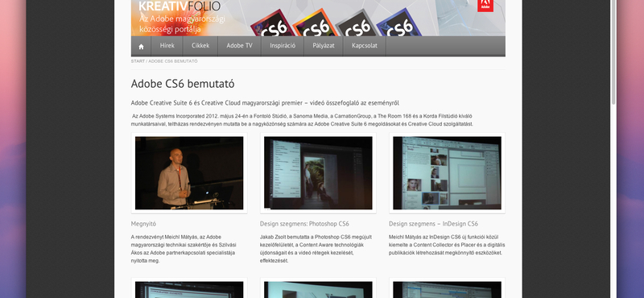Open the Inspiráció menu item
Screen dimensions: 644x298
pos(283,46)
